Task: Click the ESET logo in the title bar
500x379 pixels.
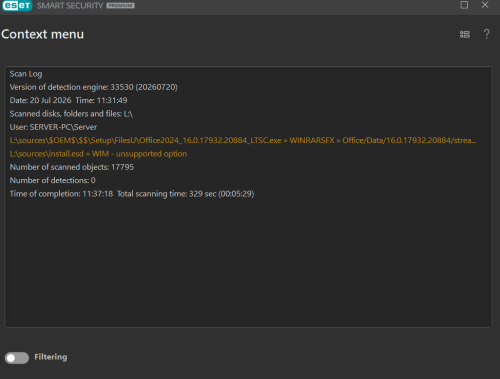Action: [17, 6]
